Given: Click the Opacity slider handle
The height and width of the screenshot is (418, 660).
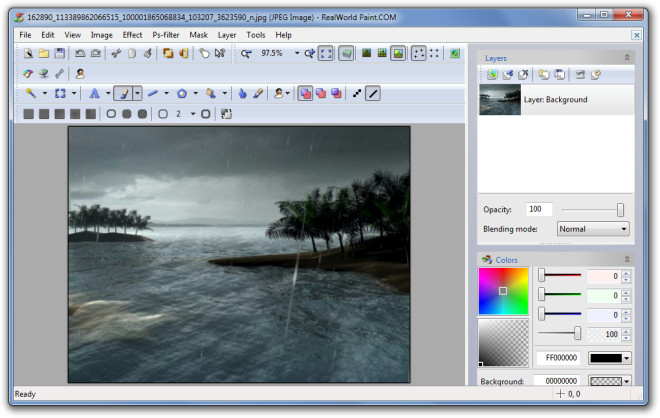Looking at the screenshot, I should point(620,209).
